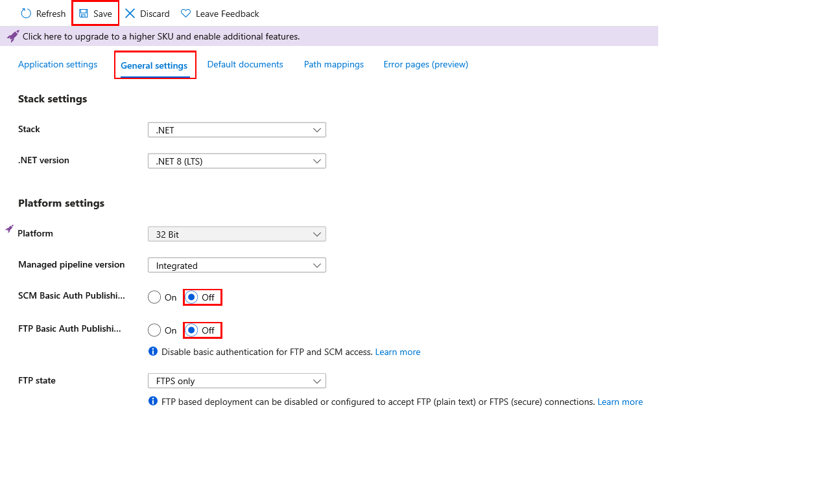Click the rocket icon in upgrade banner
Viewport: 830px width, 504px height.
click(x=13, y=36)
